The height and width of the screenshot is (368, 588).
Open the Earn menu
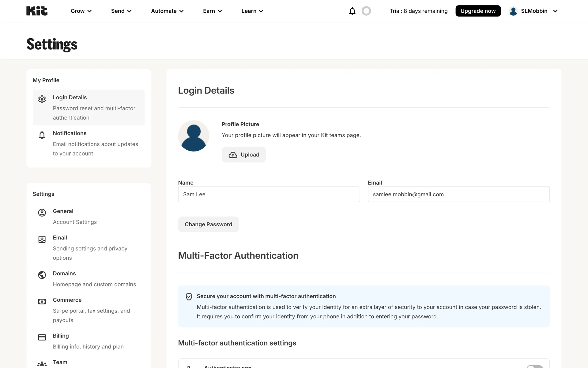[212, 11]
